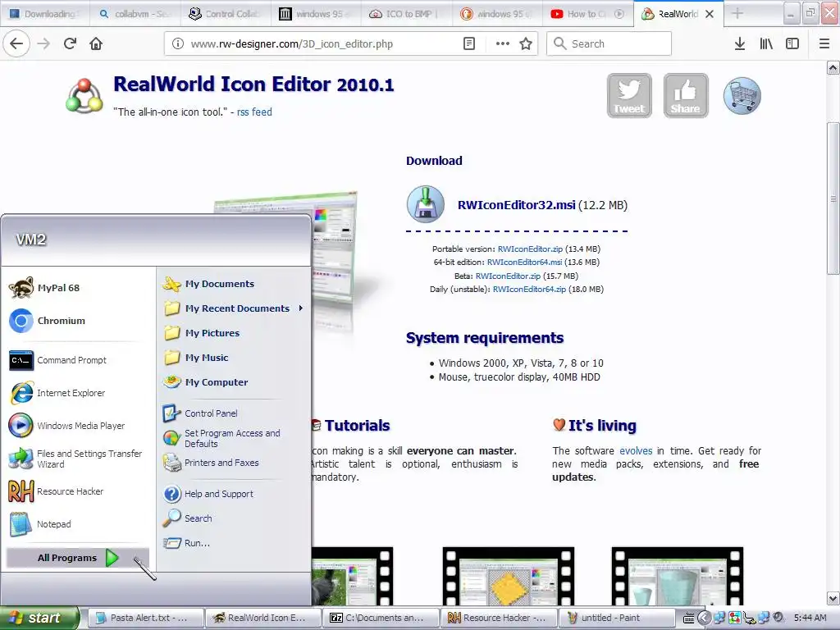840x630 pixels.
Task: Click the thumbs-up Share button
Action: pos(686,96)
